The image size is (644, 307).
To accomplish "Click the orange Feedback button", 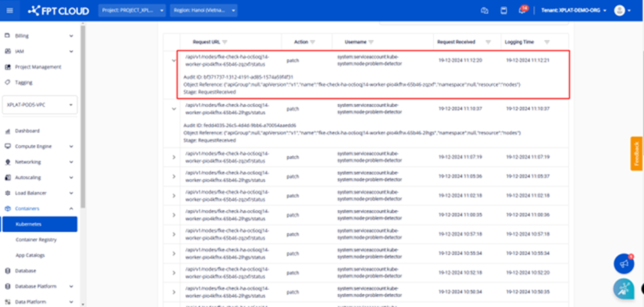I will point(636,153).
